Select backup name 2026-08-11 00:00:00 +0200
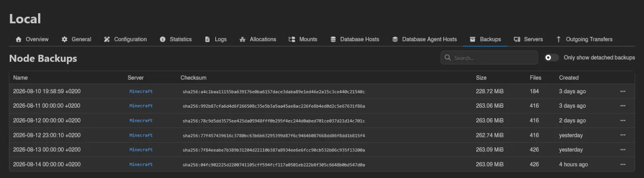 pyautogui.click(x=47, y=106)
